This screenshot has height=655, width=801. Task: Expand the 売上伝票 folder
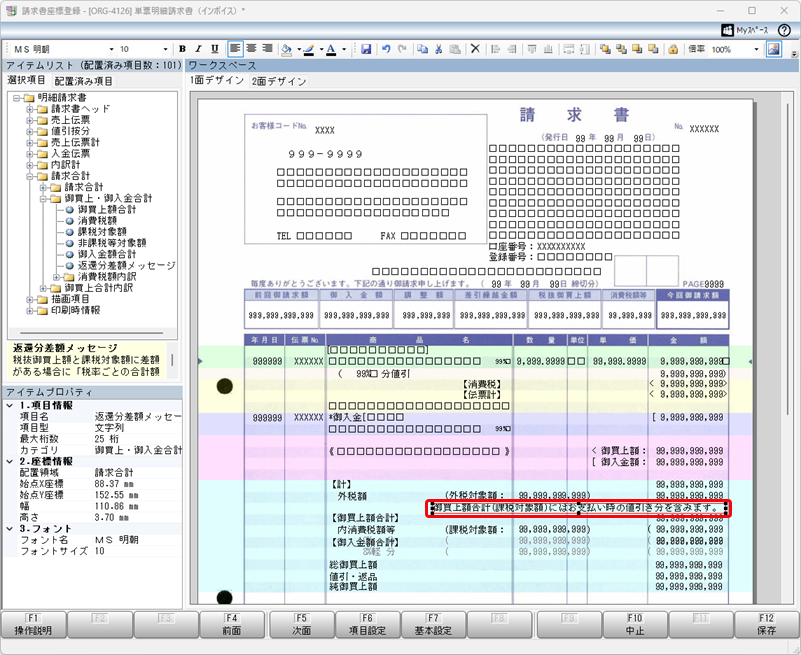[x=30, y=120]
